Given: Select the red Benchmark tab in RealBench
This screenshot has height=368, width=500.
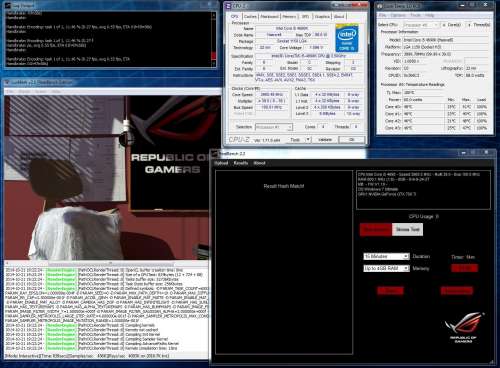Looking at the screenshot, I should (376, 229).
